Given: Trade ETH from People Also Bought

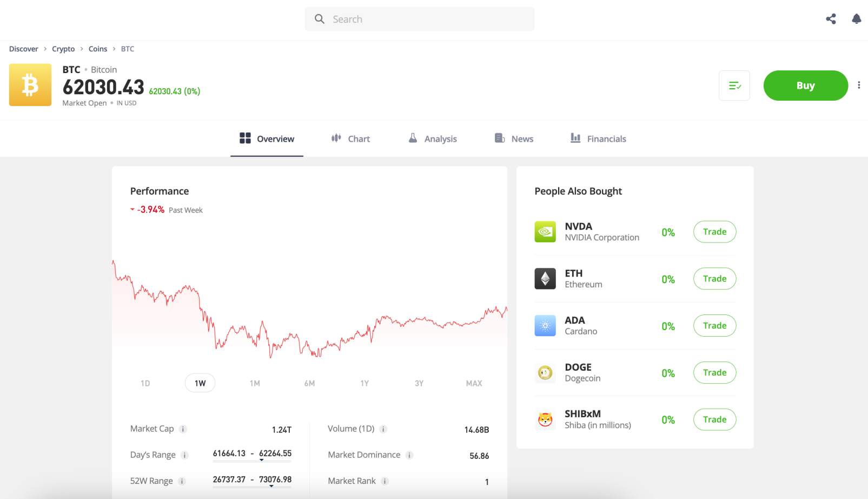Looking at the screenshot, I should (x=714, y=279).
